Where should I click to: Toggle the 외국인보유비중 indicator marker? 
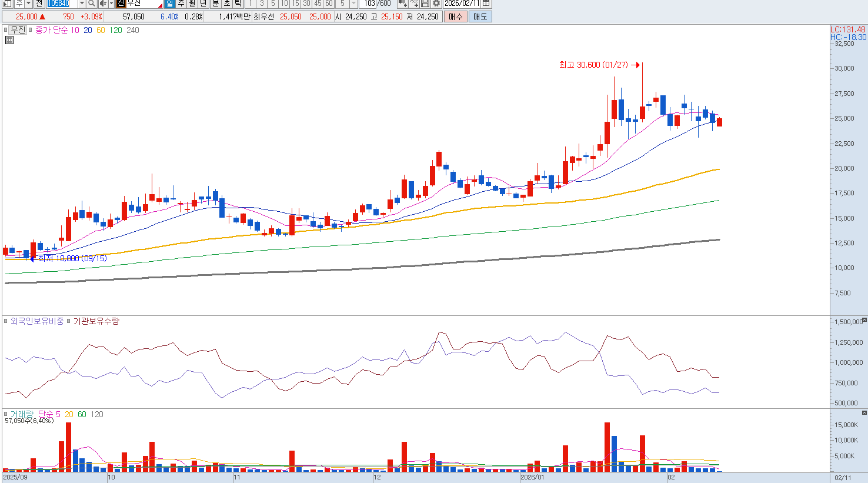pyautogui.click(x=6, y=321)
